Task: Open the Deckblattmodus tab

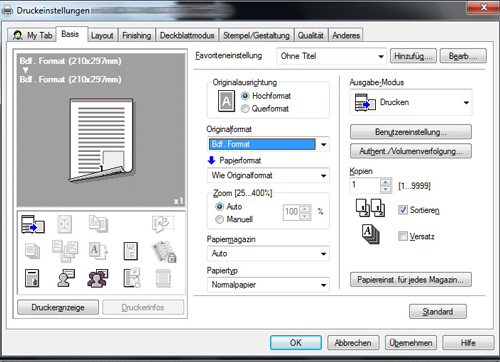Action: pyautogui.click(x=187, y=35)
